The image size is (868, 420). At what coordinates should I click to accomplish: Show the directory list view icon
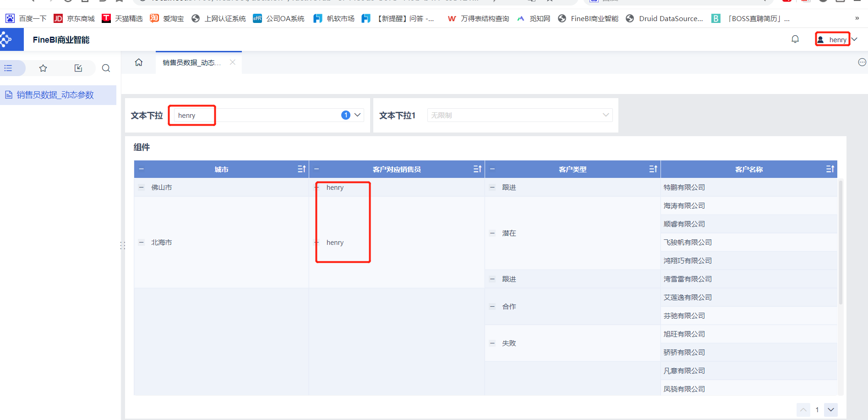tap(8, 68)
